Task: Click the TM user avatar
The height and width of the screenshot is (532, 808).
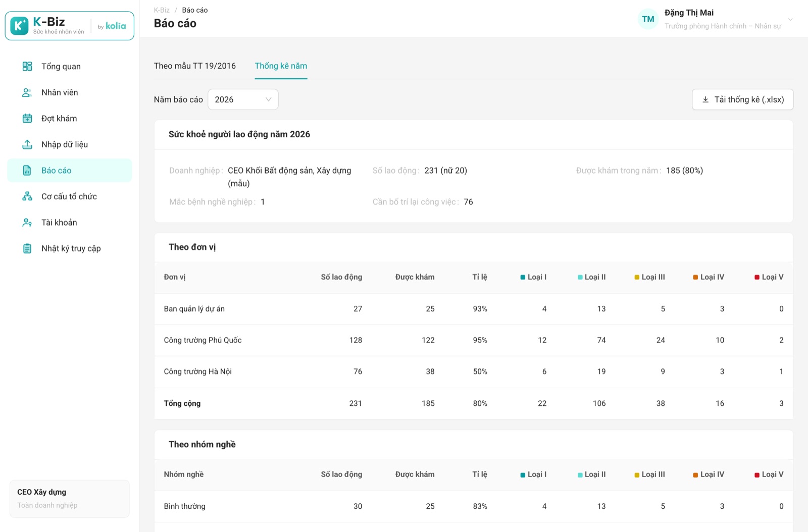Action: click(648, 19)
